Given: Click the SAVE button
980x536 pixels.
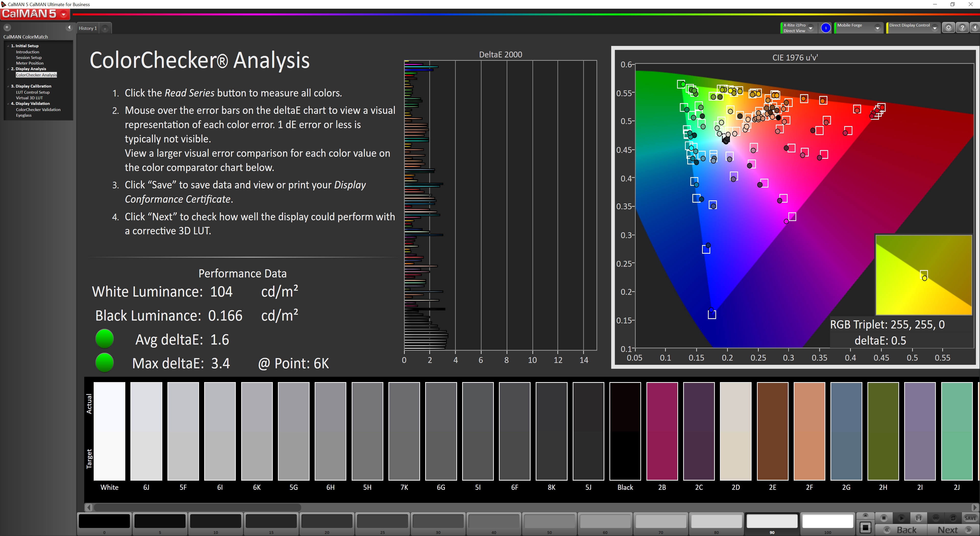Looking at the screenshot, I should click(x=970, y=518).
